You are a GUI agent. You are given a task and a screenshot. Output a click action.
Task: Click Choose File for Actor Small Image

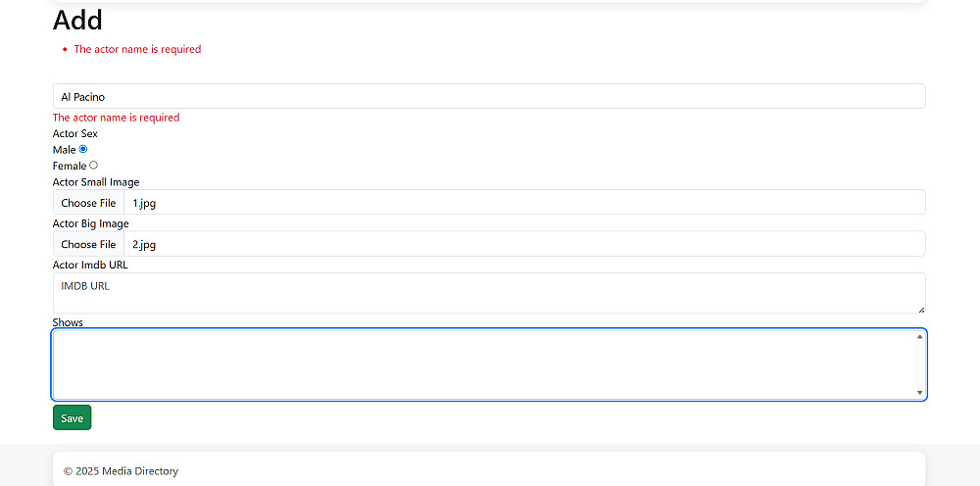(x=88, y=203)
